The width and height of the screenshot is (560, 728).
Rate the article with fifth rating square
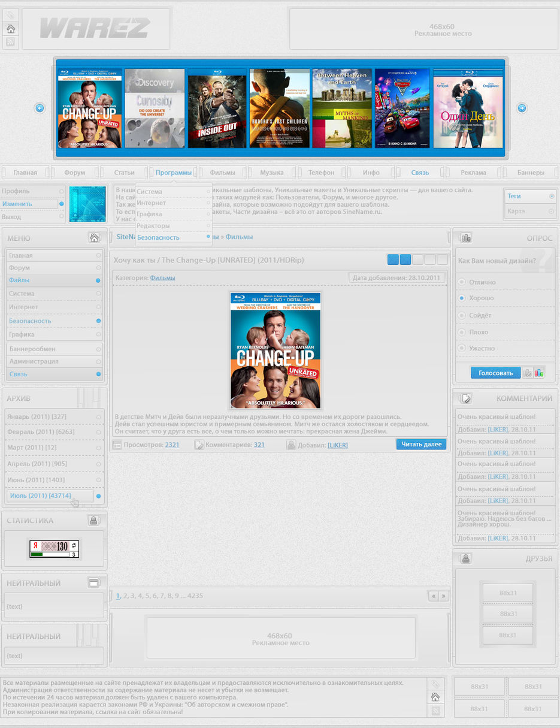pos(442,259)
